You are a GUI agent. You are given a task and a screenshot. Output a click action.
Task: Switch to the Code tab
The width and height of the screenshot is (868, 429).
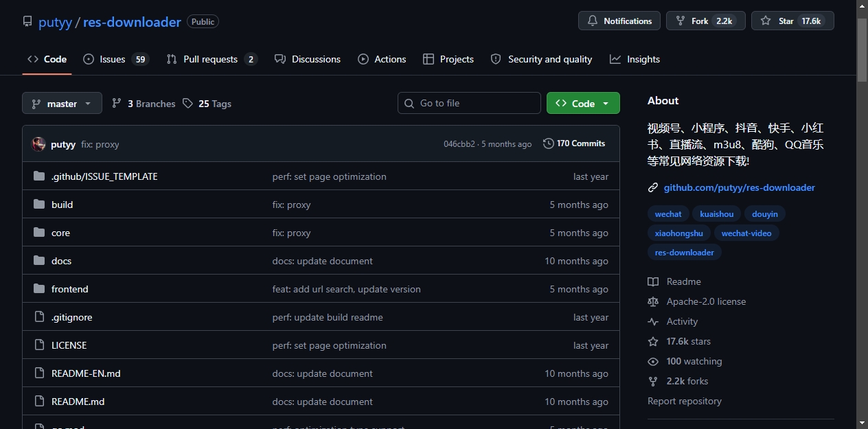click(47, 59)
